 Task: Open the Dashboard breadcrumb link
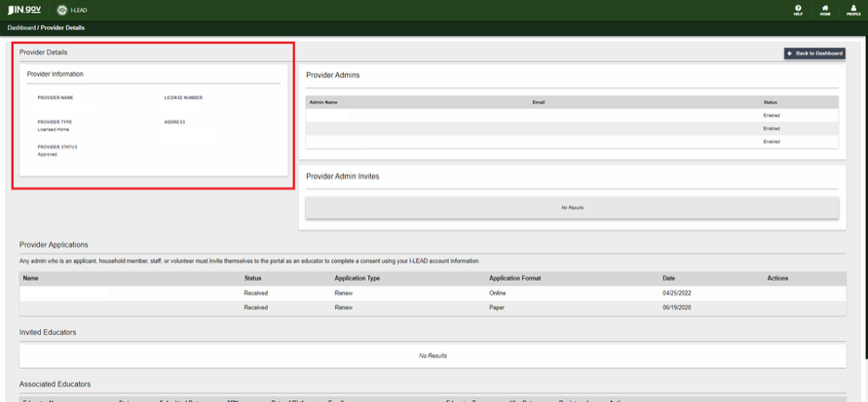point(21,28)
